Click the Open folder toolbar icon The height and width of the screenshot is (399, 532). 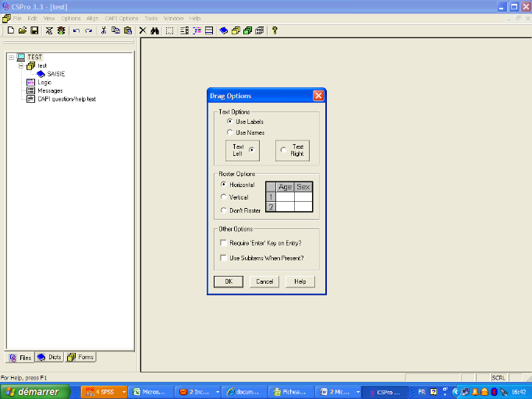point(23,30)
